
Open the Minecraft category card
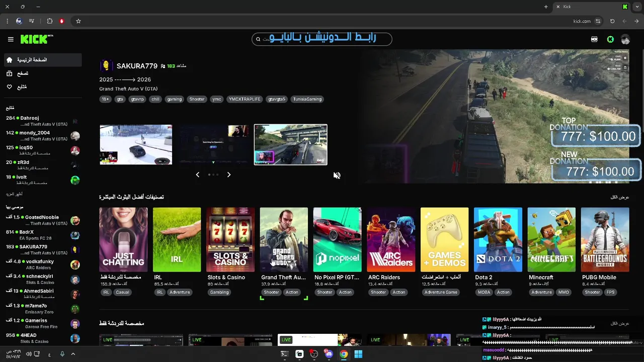tap(551, 240)
